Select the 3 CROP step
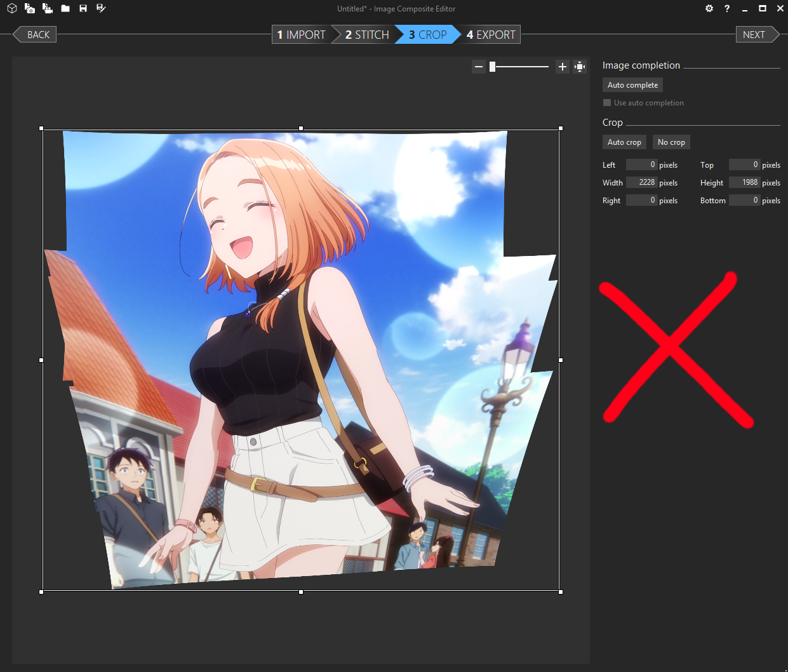Image resolution: width=788 pixels, height=672 pixels. pos(427,34)
